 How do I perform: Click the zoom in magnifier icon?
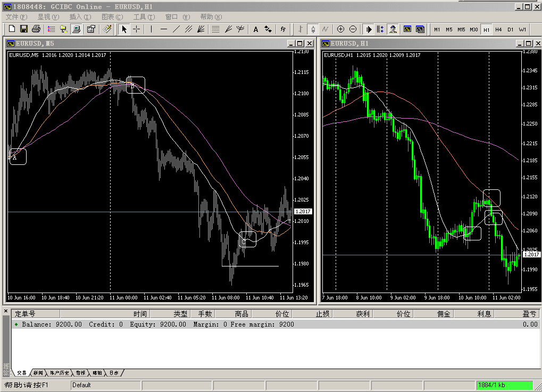tap(340, 29)
